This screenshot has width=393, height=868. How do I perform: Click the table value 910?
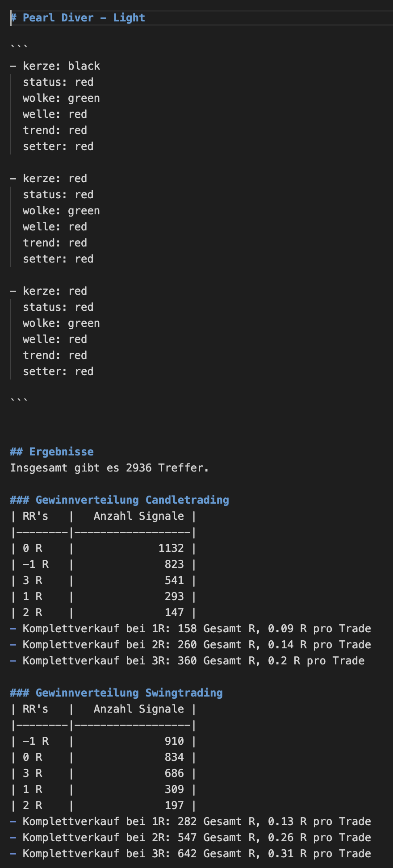tap(174, 741)
